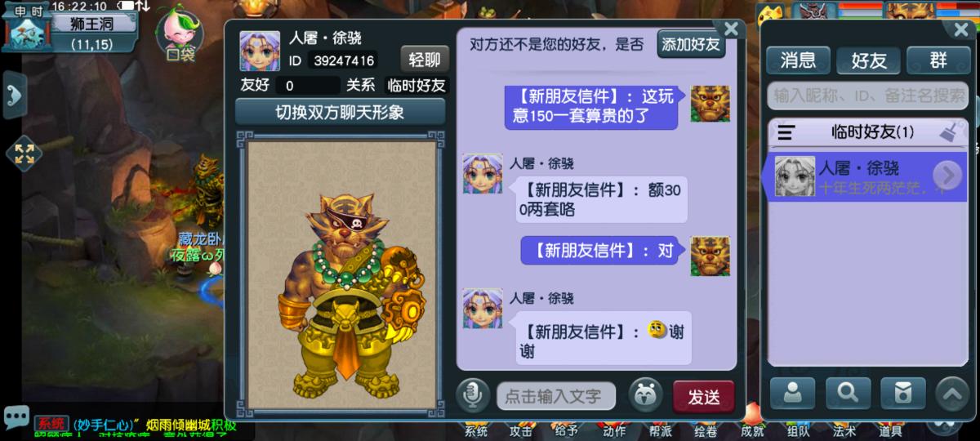Screen dimensions: 980x441
Task: Expand the left side arrow tab
Action: 14,95
